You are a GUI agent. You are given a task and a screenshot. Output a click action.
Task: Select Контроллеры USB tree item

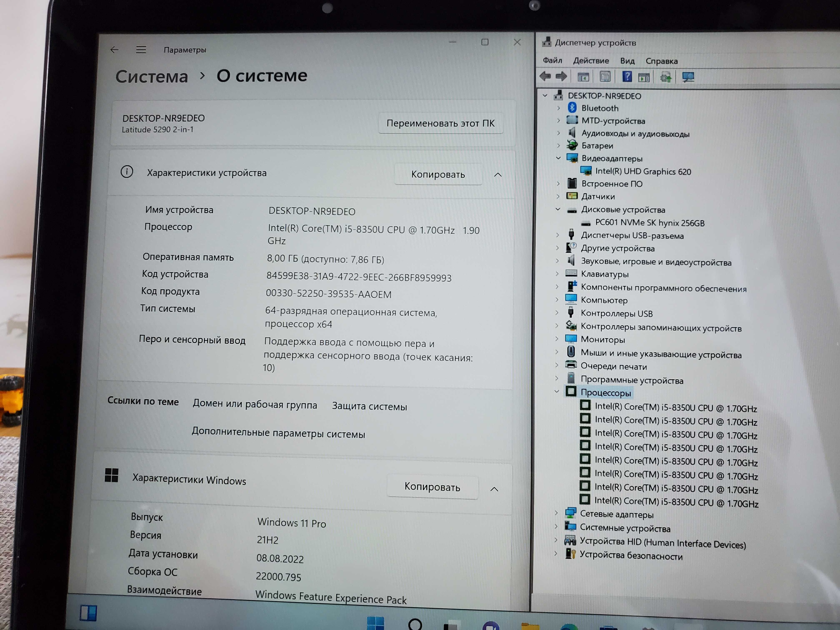point(617,313)
